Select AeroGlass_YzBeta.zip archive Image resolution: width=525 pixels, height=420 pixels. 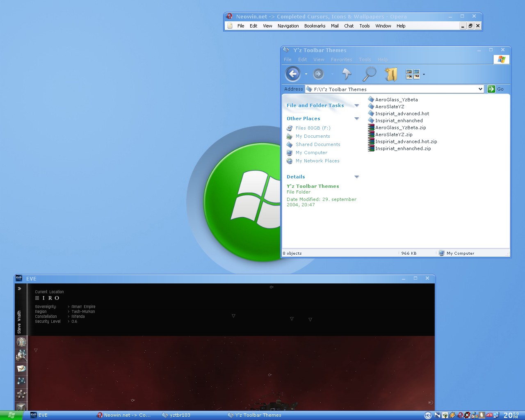click(397, 128)
